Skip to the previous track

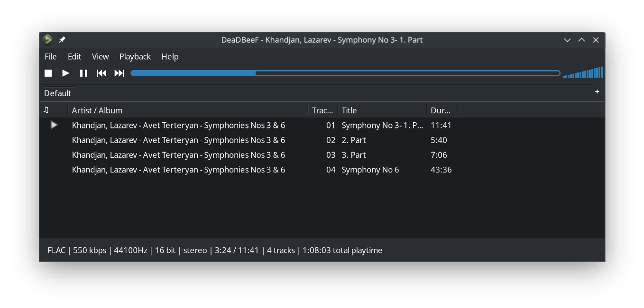coord(101,73)
